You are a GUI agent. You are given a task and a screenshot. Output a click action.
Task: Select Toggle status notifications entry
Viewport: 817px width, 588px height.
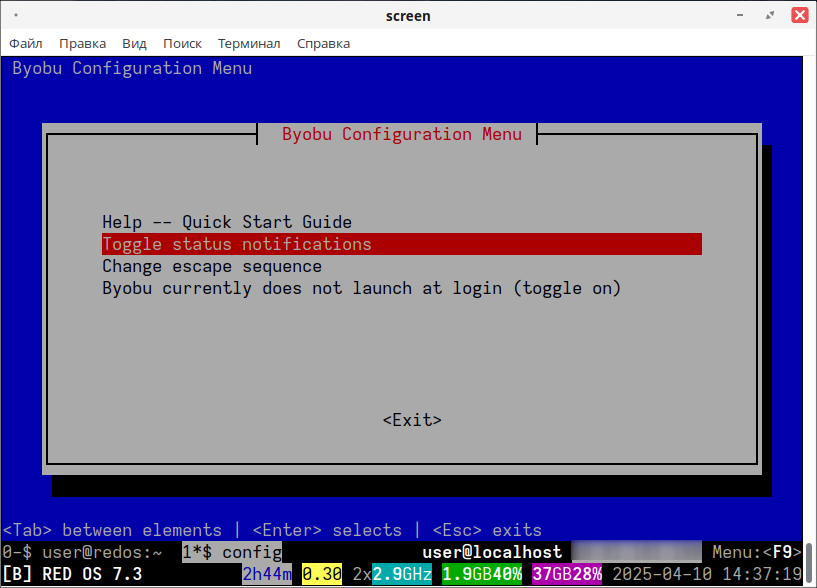click(x=402, y=244)
